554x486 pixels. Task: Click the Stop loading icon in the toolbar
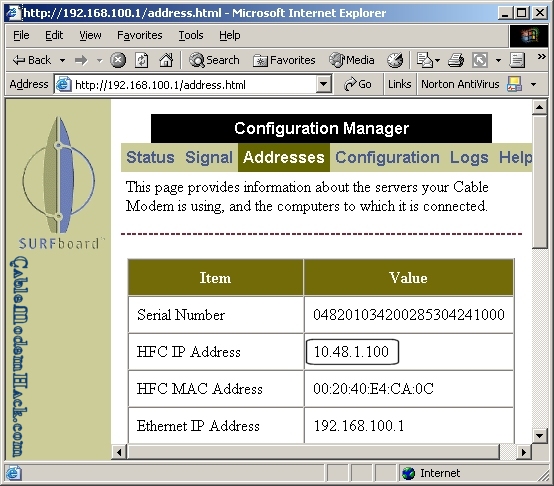118,60
